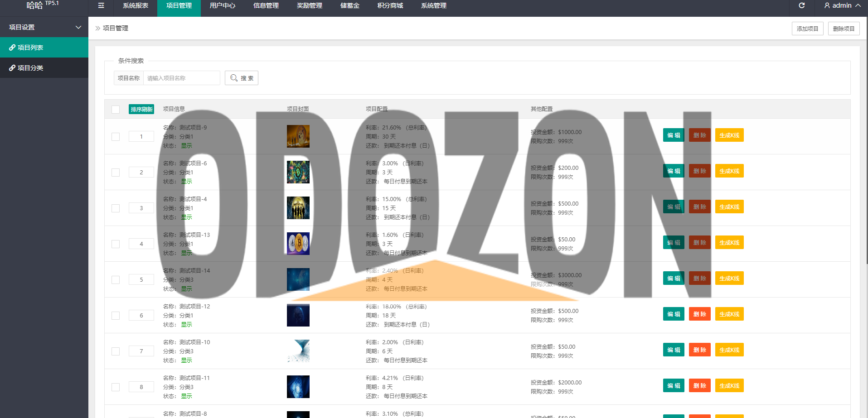Generate K-line for 测试项目-12
The width and height of the screenshot is (868, 418).
tap(729, 314)
